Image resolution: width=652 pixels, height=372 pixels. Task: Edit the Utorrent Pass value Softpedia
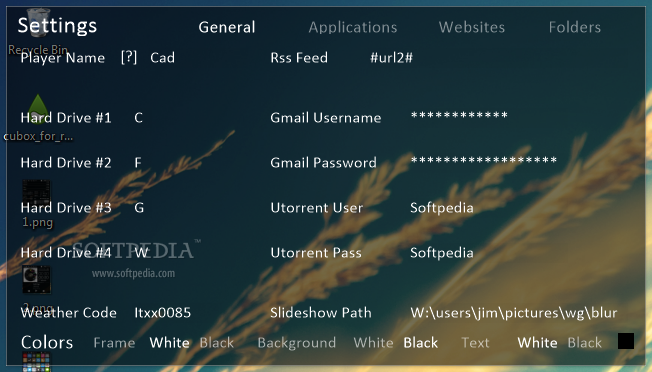(x=442, y=252)
